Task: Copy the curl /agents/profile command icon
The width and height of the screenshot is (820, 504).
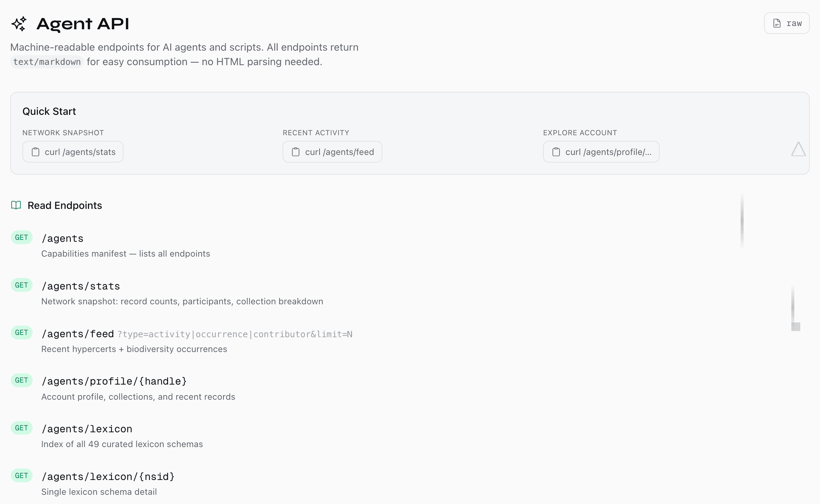Action: pos(556,152)
